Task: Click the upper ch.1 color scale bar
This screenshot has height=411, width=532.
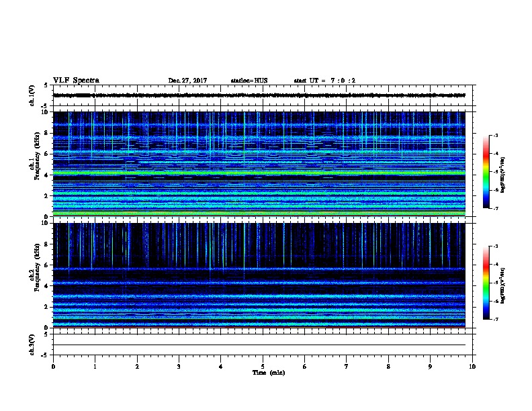Action: coord(486,172)
